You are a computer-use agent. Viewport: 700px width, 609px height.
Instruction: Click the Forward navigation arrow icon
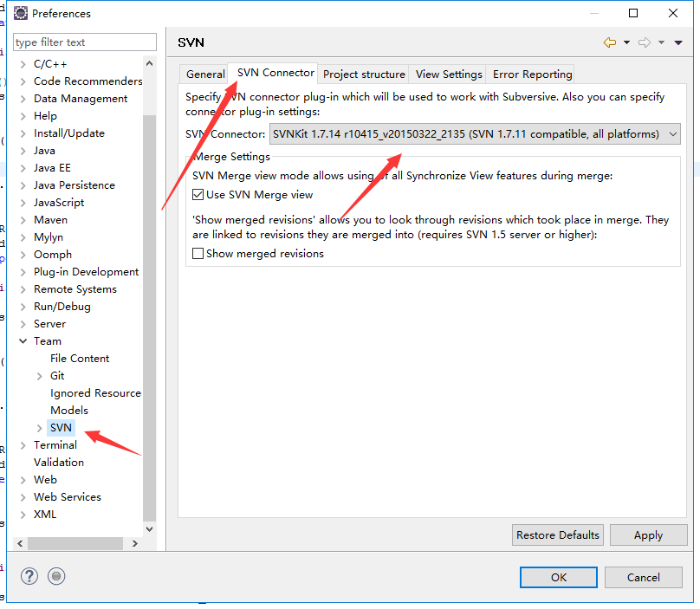(x=645, y=42)
